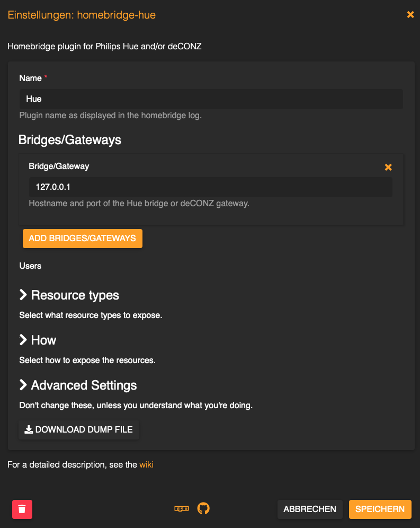Click the Users section label
The image size is (420, 528).
(30, 266)
